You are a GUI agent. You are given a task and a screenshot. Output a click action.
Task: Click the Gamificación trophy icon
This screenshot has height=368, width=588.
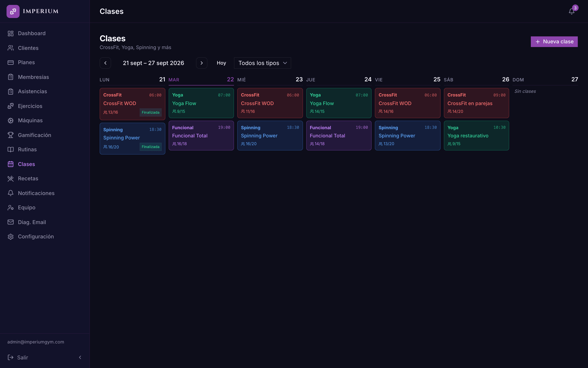[x=10, y=135]
